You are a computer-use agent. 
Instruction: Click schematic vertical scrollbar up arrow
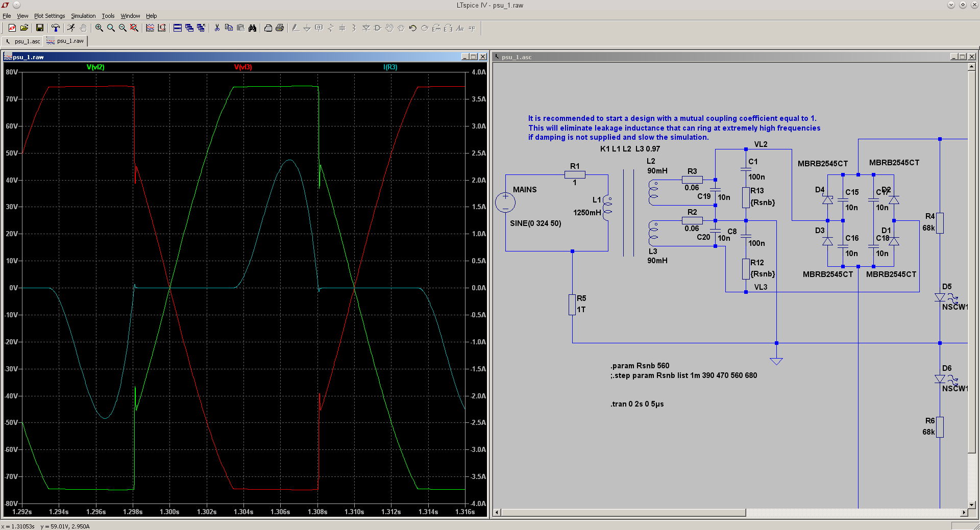(x=972, y=68)
